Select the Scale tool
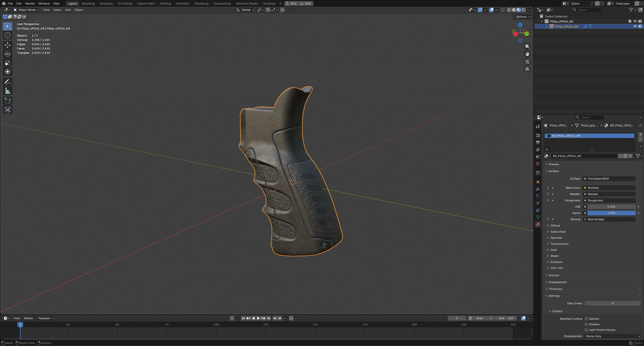The image size is (644, 346). point(7,63)
